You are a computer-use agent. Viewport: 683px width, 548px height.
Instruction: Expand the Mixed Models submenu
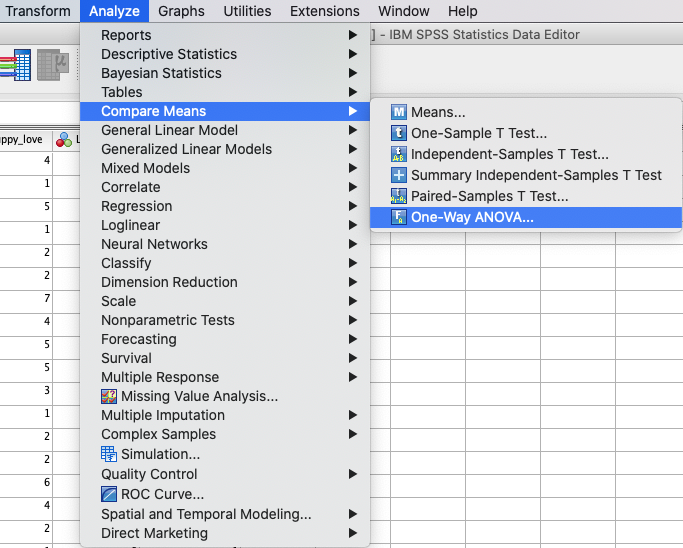225,168
